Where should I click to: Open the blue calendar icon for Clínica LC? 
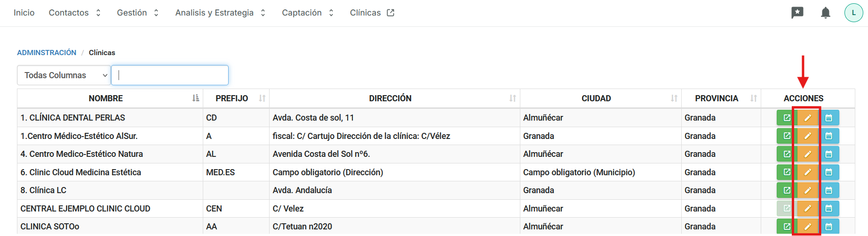pos(829,190)
